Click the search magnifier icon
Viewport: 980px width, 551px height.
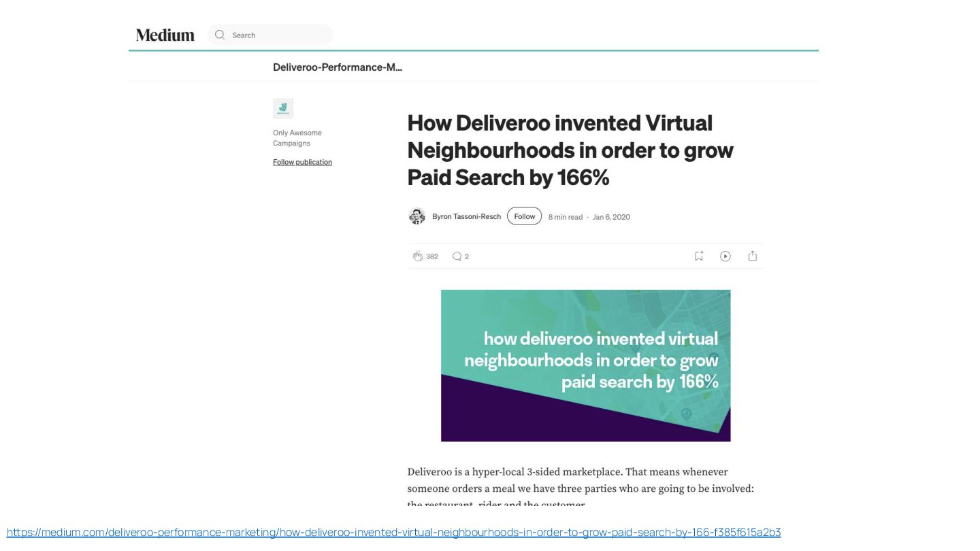[x=219, y=35]
